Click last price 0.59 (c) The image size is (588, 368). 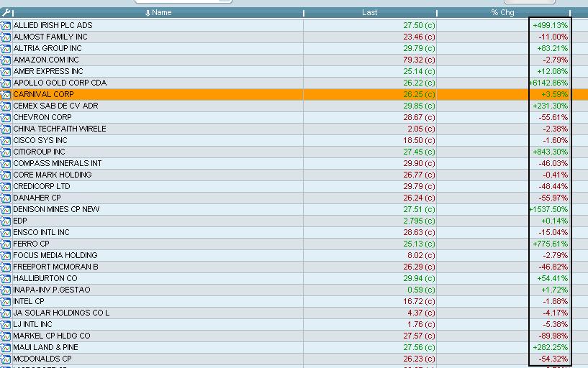421,290
